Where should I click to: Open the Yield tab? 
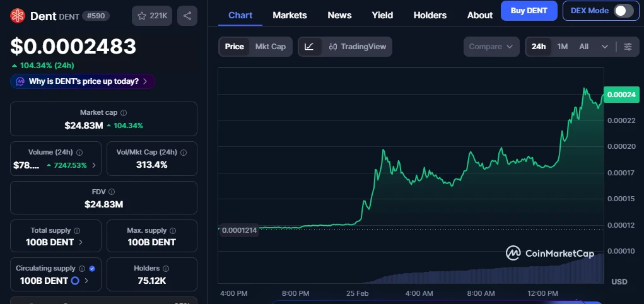coord(382,15)
